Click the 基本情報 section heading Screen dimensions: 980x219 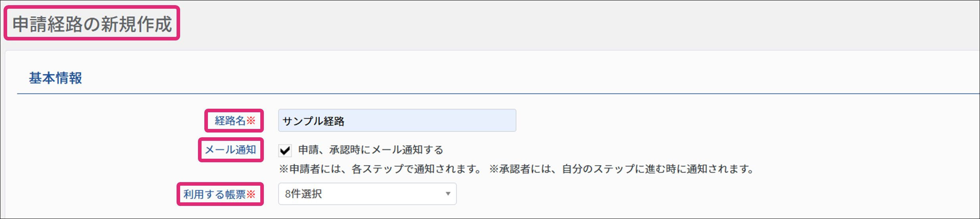click(55, 78)
